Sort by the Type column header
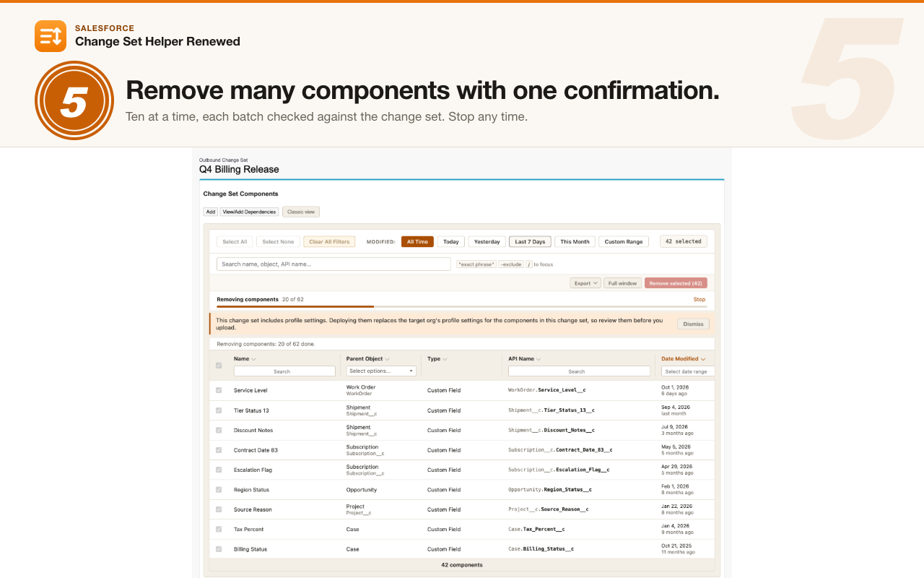Screen dimensions: 924x578 (x=437, y=359)
